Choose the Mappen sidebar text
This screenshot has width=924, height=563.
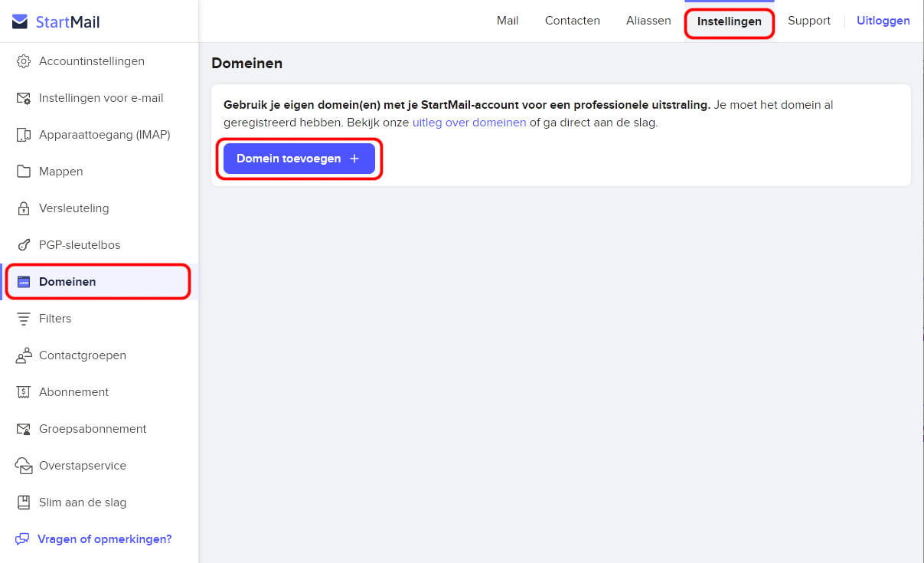(x=61, y=172)
